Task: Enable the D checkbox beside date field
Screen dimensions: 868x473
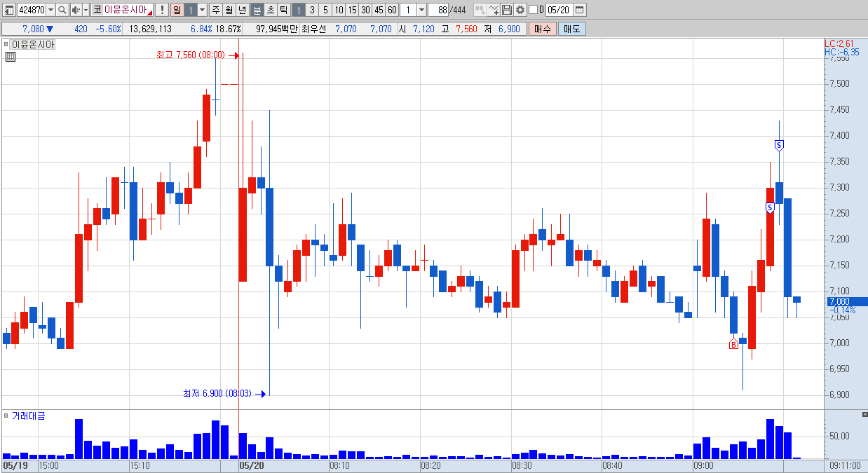Action: click(533, 10)
